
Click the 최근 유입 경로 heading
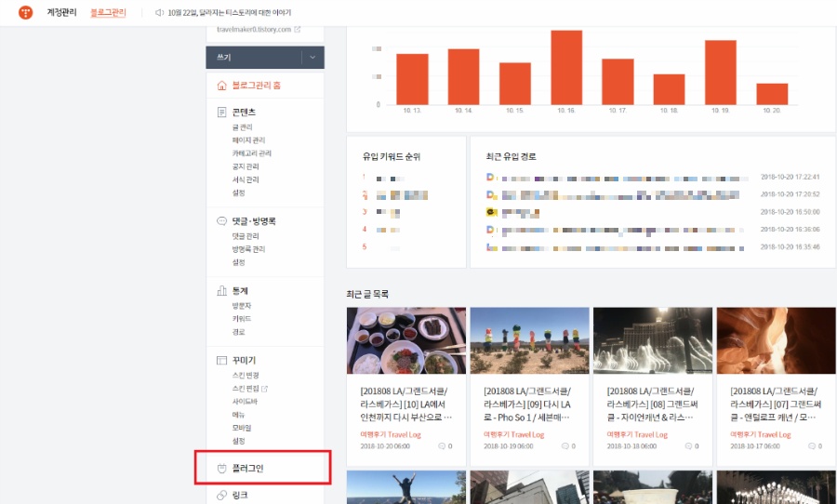coord(511,156)
